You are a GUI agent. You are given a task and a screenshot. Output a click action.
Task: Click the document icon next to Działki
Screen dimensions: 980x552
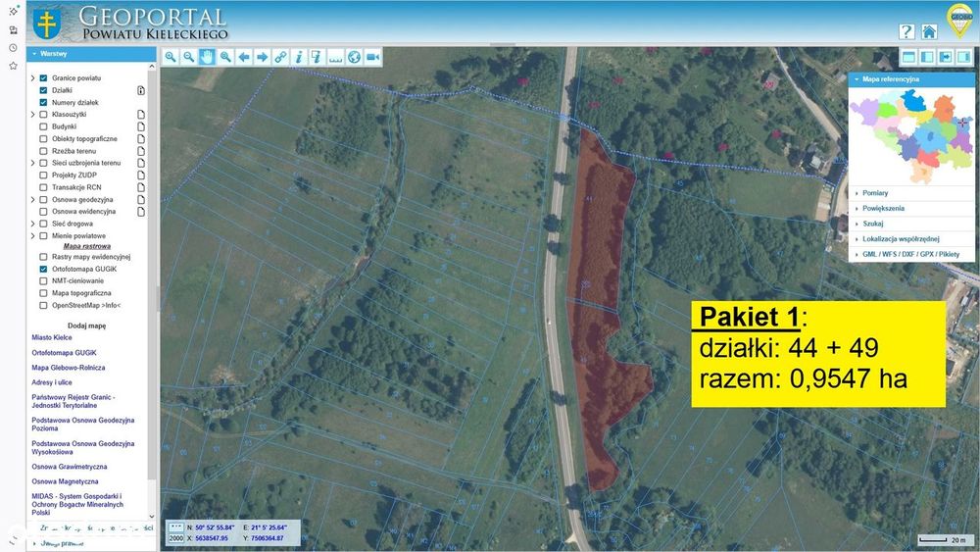[x=141, y=90]
